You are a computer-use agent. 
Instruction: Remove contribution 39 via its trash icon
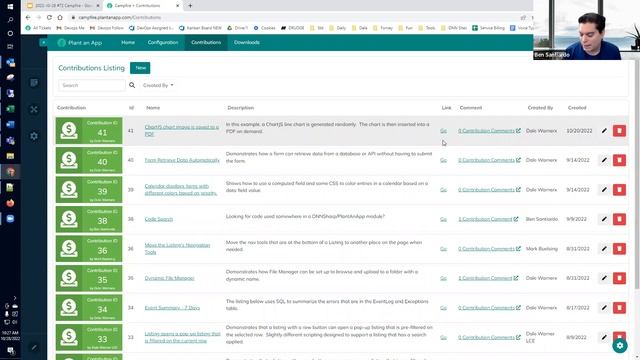619,189
